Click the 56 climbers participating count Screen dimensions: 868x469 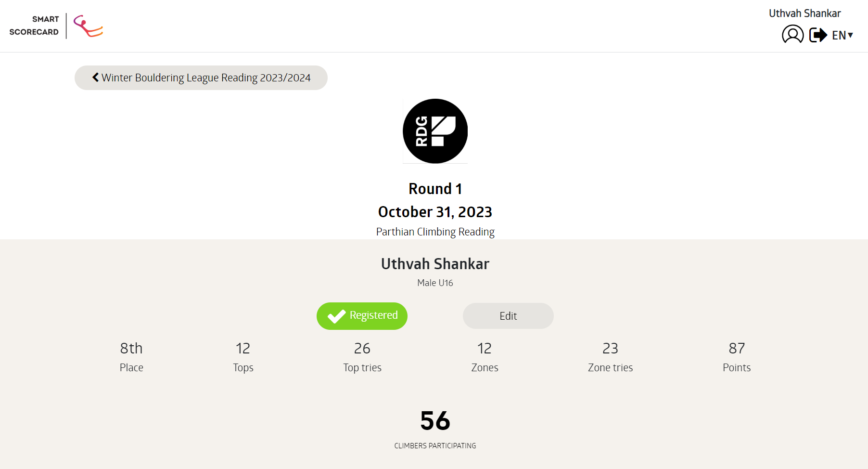click(x=435, y=420)
